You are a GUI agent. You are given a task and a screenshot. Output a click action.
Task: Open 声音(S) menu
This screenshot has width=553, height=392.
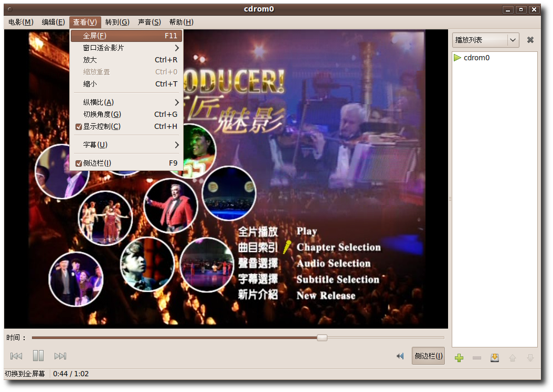click(149, 22)
